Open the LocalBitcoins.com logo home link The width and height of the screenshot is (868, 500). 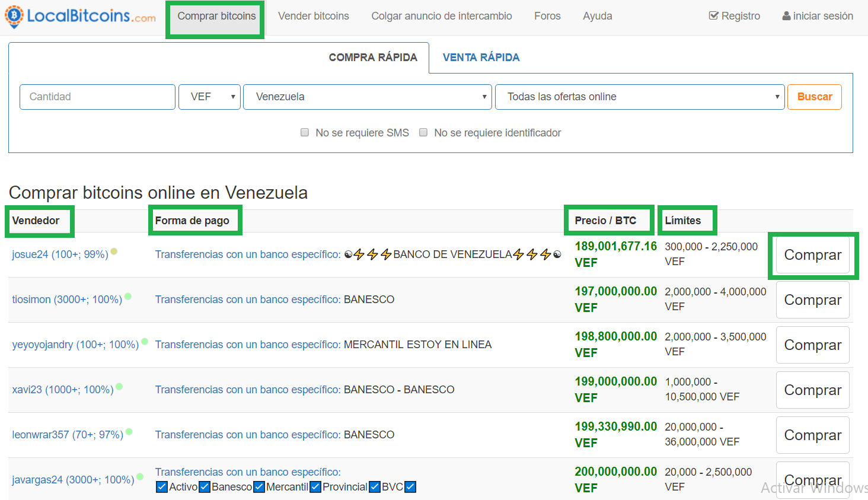tap(80, 17)
